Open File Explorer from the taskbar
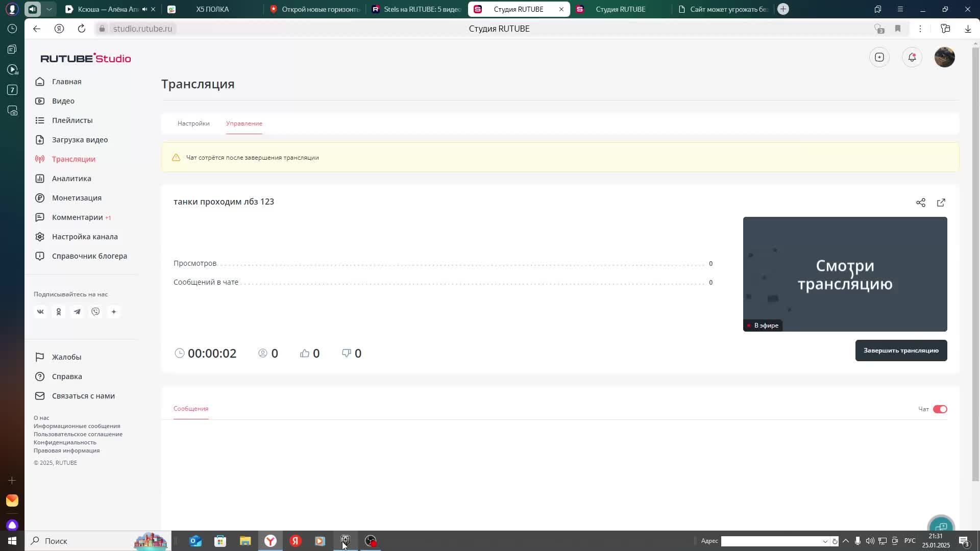The width and height of the screenshot is (980, 551). pos(246,541)
